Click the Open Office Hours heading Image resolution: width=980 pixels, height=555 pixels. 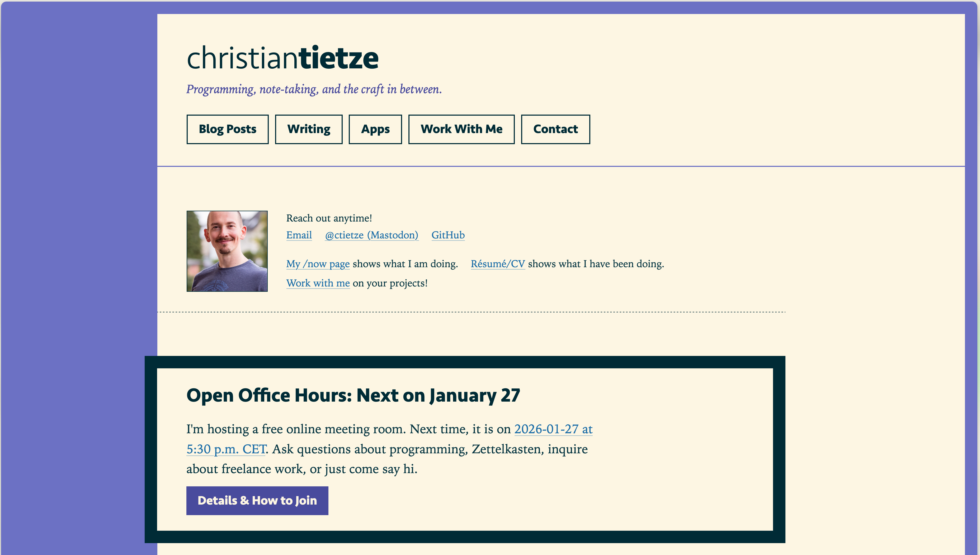point(353,395)
